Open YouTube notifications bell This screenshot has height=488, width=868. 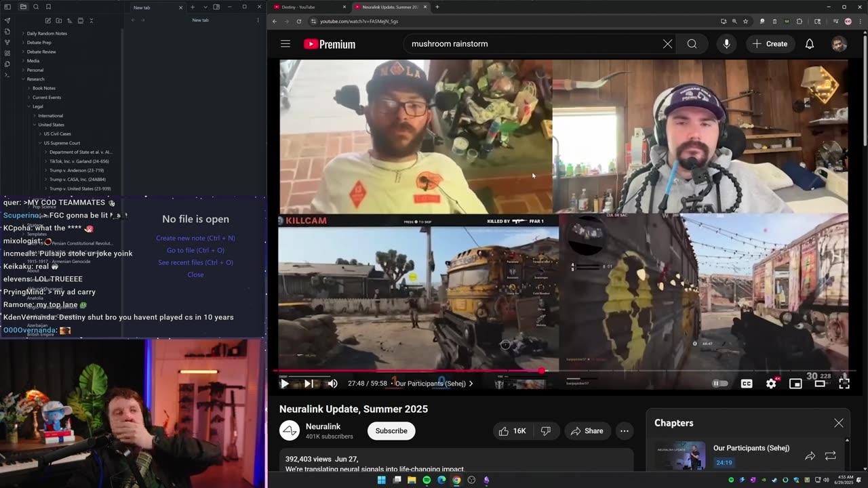(809, 44)
